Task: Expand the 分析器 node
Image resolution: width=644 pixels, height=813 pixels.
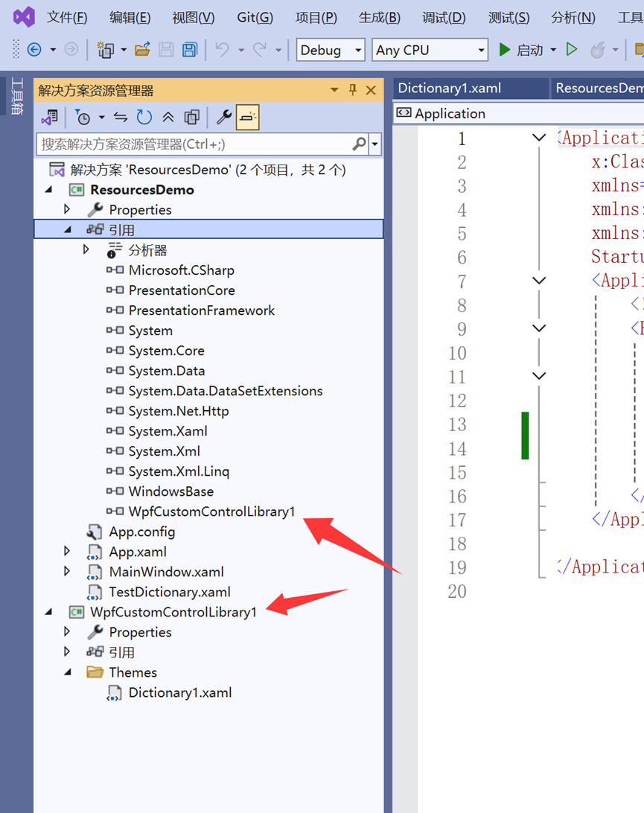Action: [x=86, y=250]
